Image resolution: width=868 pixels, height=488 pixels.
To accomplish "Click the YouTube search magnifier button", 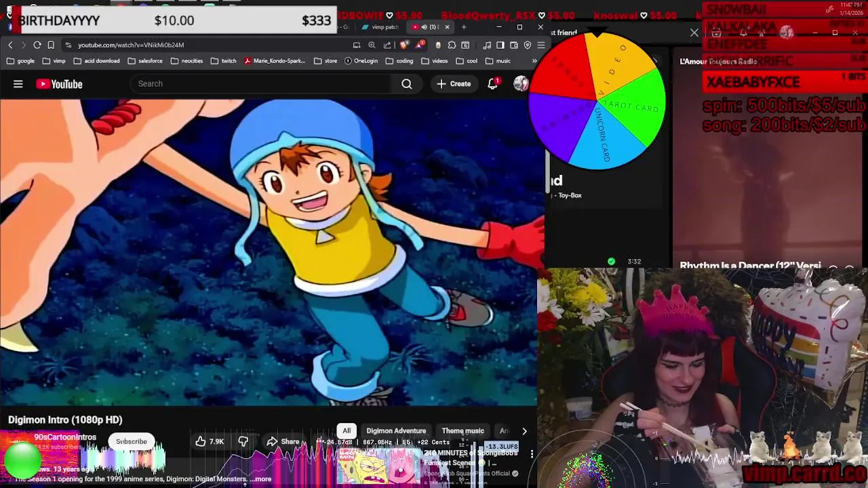I will tap(406, 84).
